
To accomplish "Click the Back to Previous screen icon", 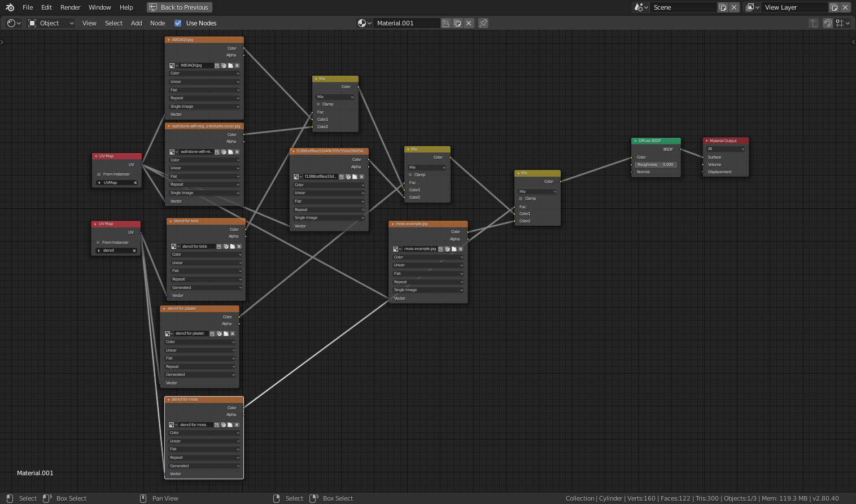I will (153, 7).
